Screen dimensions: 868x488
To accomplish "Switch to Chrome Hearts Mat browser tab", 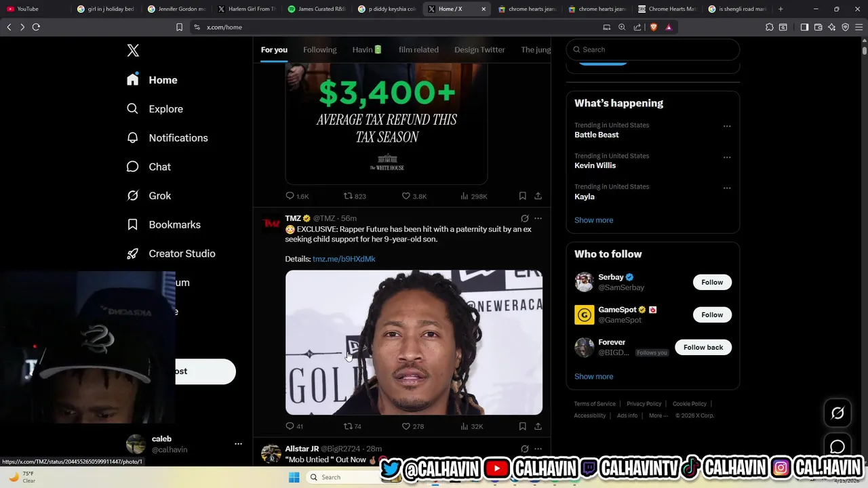I will (667, 9).
